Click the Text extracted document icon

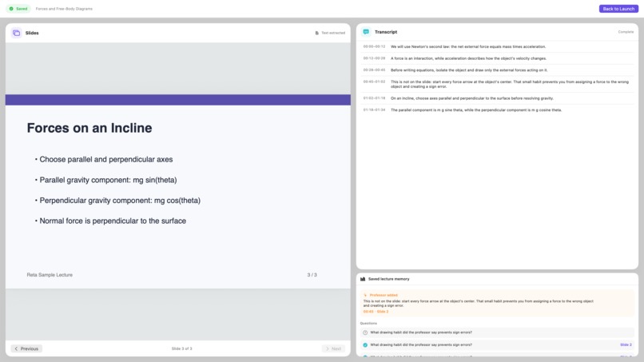tap(316, 33)
